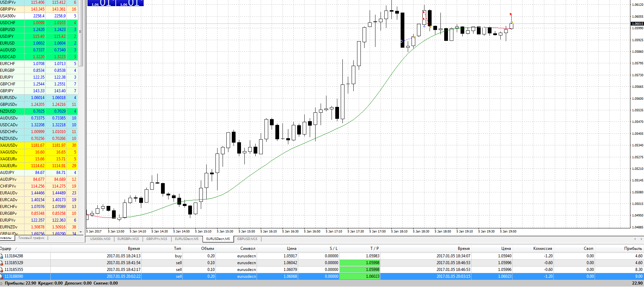Select the USDCHF row in Market Watch
The height and width of the screenshot is (289, 644).
pos(39,23)
